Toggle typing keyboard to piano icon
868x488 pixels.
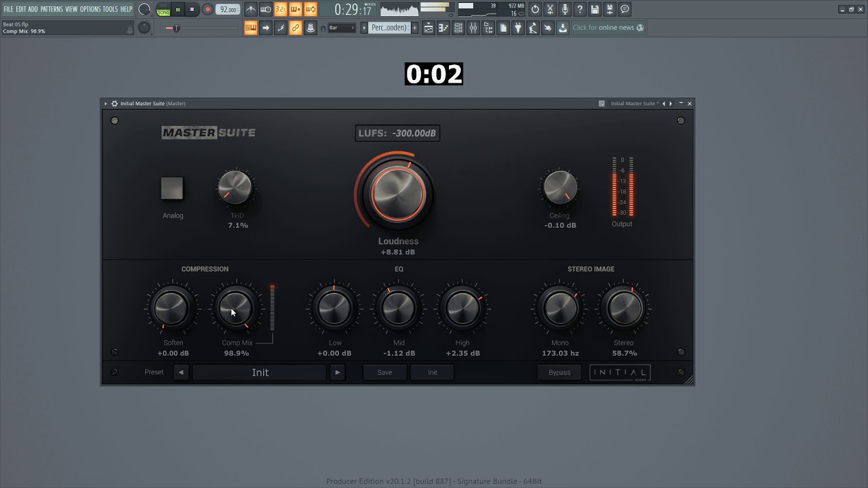251,28
